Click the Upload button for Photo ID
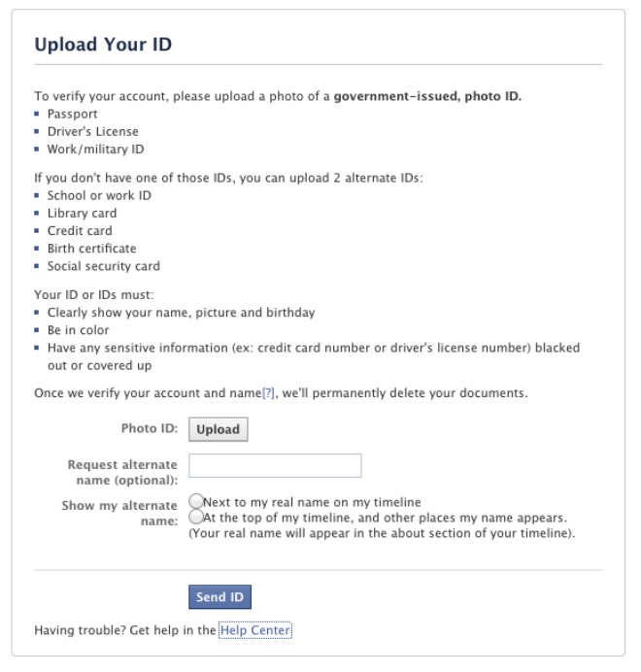Screen dimensions: 641x672 click(218, 429)
